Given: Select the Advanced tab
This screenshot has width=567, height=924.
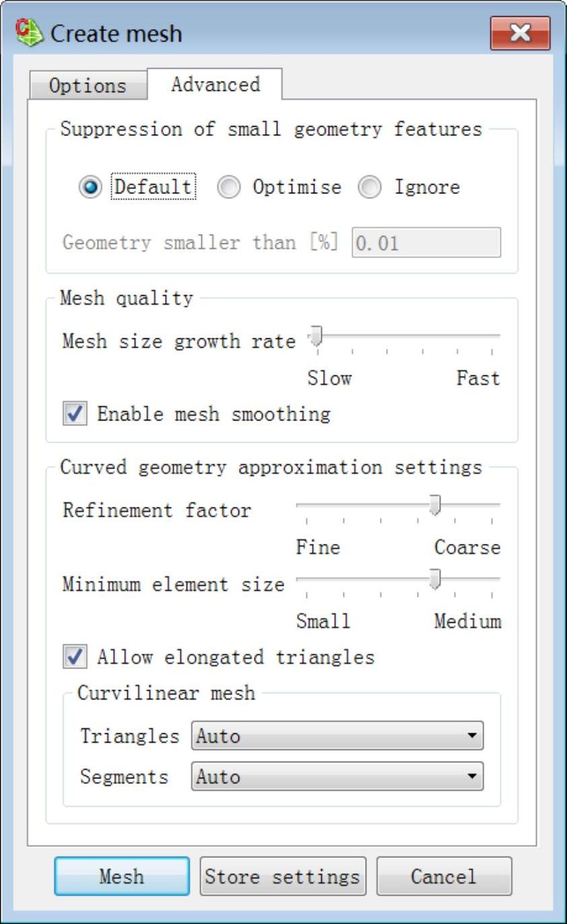Looking at the screenshot, I should tap(215, 84).
